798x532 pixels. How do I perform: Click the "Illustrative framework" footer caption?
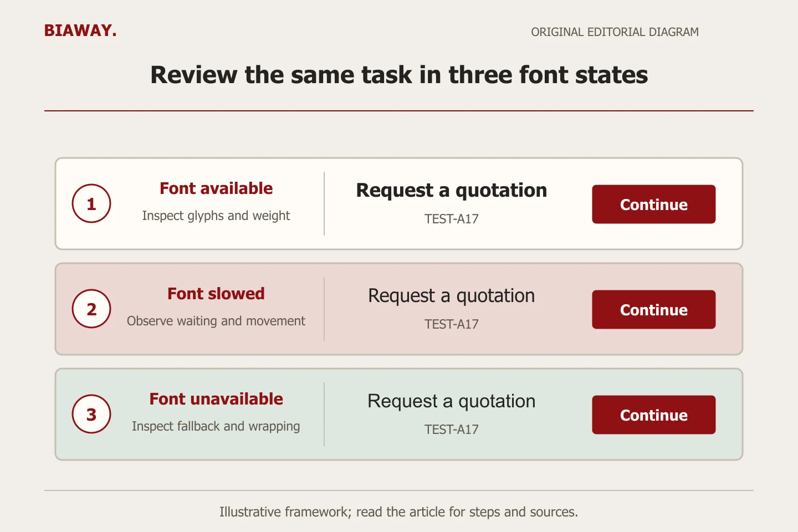point(399,512)
